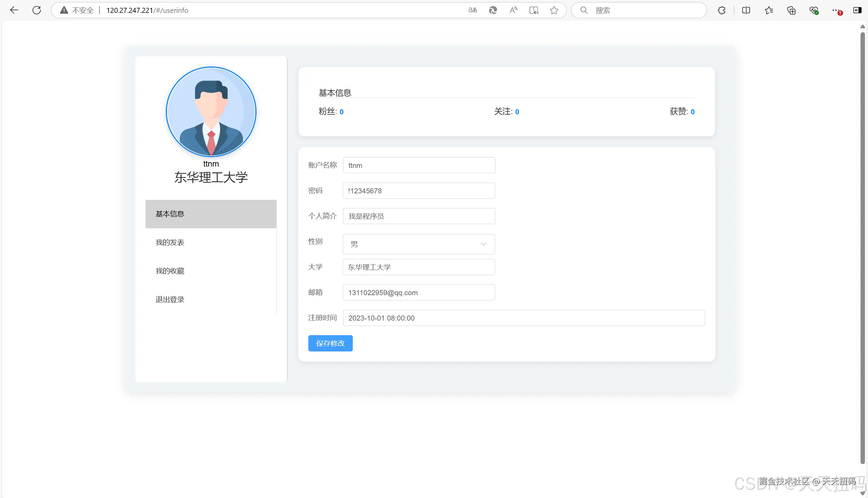Open the browser extensions icon
Image resolution: width=868 pixels, height=498 pixels.
coord(721,10)
